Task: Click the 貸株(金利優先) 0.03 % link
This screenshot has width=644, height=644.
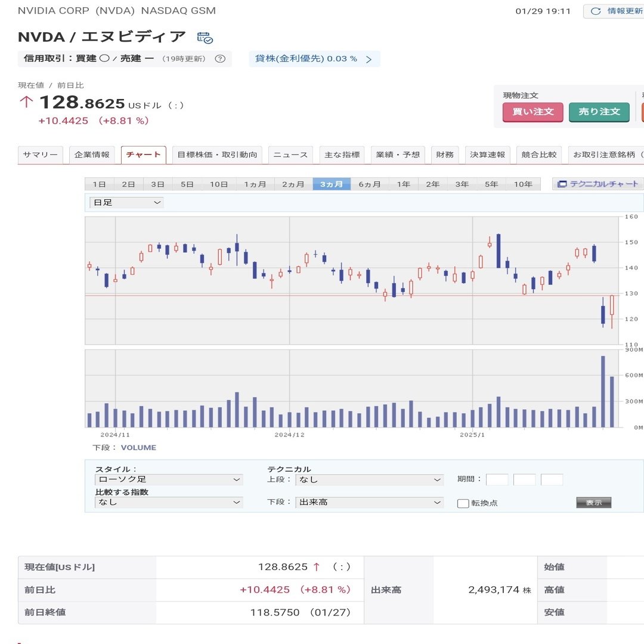Action: pyautogui.click(x=314, y=58)
